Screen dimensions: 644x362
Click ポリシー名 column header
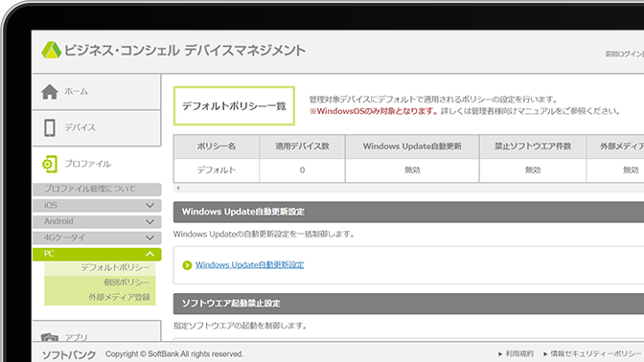pos(217,147)
